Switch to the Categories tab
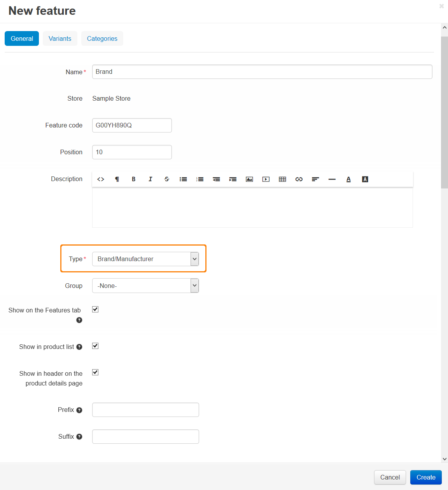 click(x=102, y=38)
